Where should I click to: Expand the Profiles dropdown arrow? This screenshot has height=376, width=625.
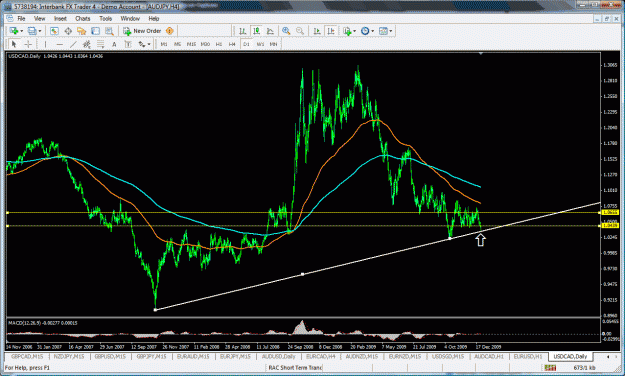(x=39, y=31)
